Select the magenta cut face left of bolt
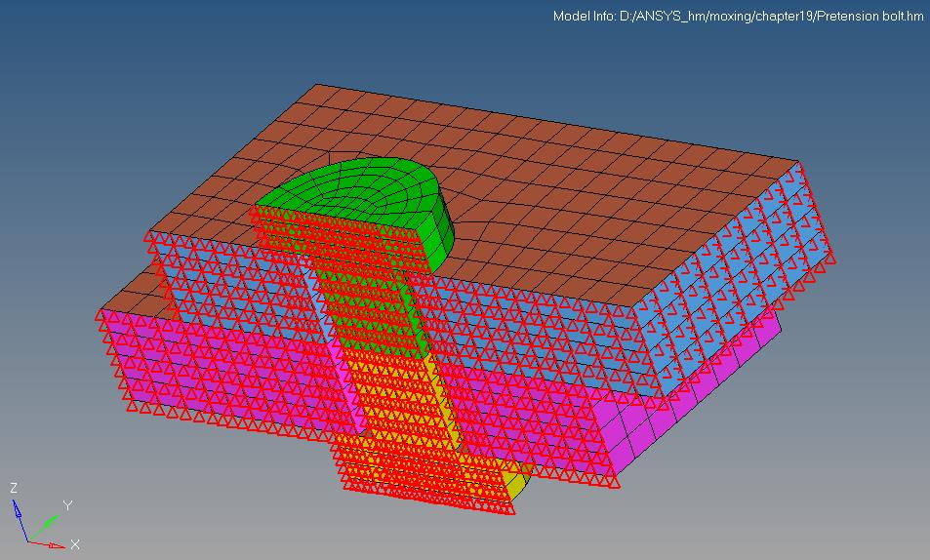Viewport: 930px width, 560px height. (224, 371)
